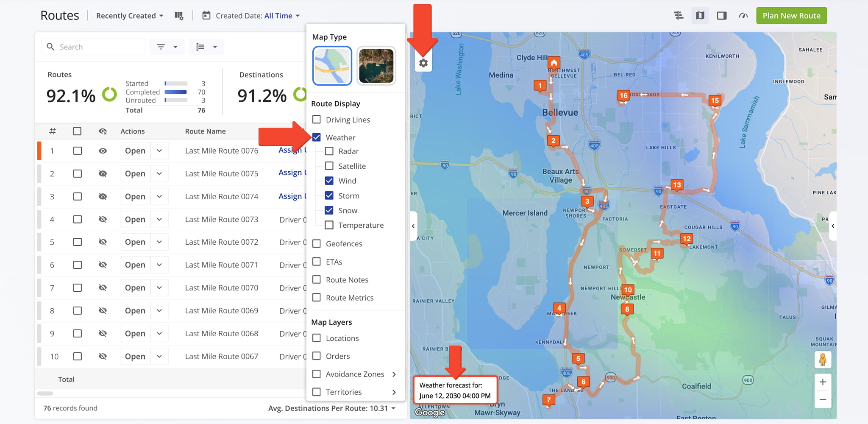This screenshot has height=424, width=868.
Task: Click the Street View pegman icon
Action: (x=823, y=360)
